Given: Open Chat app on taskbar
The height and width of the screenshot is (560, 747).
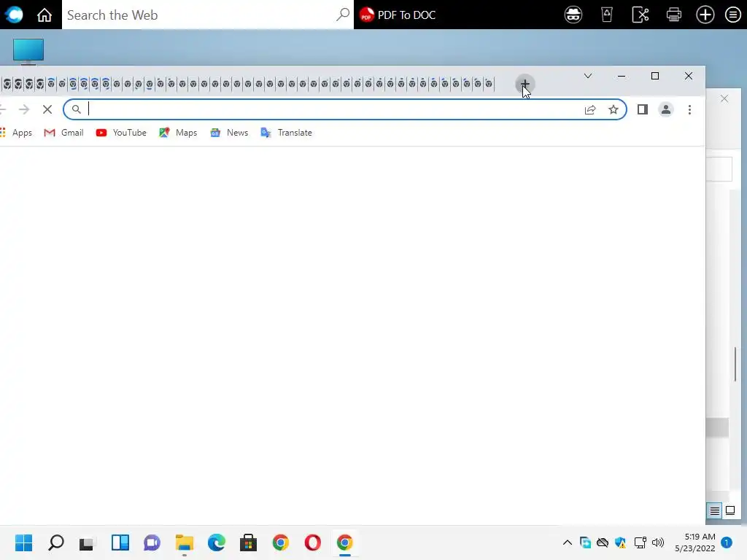Looking at the screenshot, I should 152,542.
